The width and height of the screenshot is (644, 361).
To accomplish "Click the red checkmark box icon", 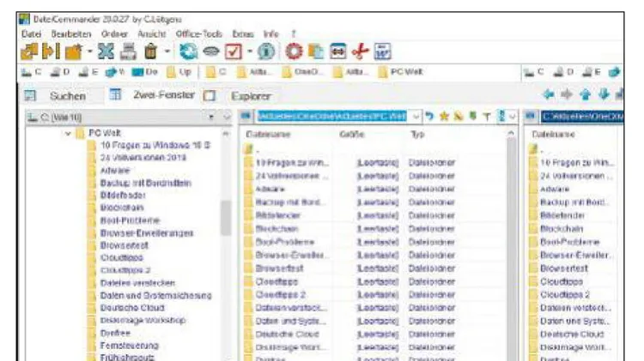I will tap(234, 51).
